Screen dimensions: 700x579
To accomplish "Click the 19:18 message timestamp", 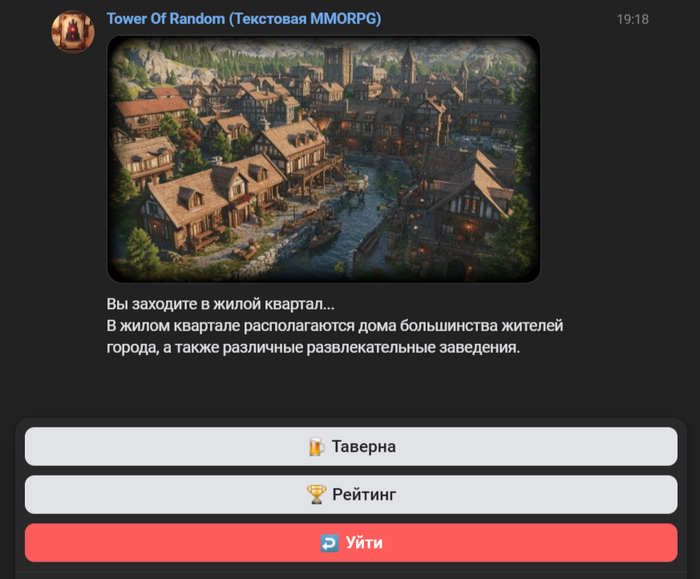I will 633,19.
